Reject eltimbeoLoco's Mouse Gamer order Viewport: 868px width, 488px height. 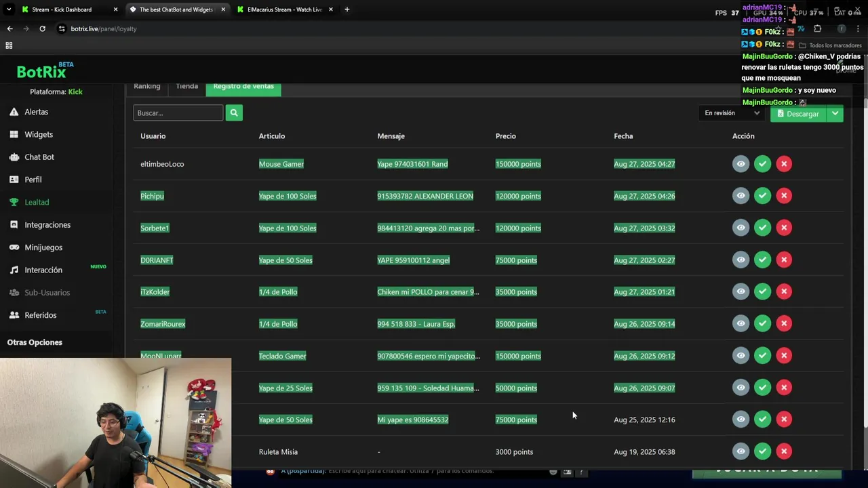coord(784,163)
